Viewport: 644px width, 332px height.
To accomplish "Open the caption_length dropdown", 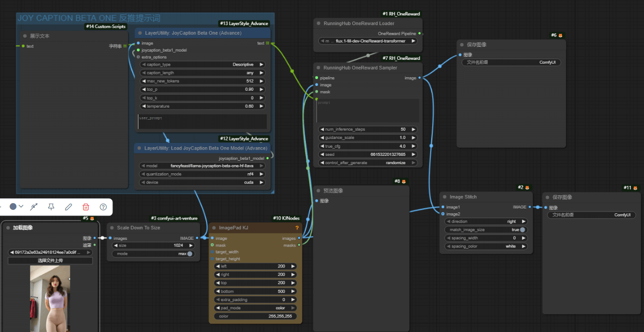I will point(203,73).
